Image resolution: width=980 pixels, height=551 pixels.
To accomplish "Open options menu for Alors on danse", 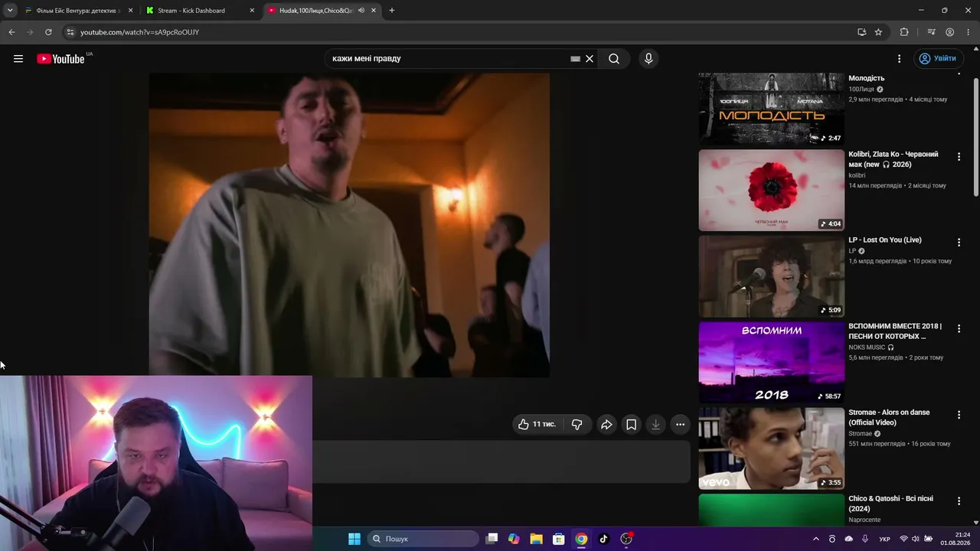I will (x=959, y=415).
